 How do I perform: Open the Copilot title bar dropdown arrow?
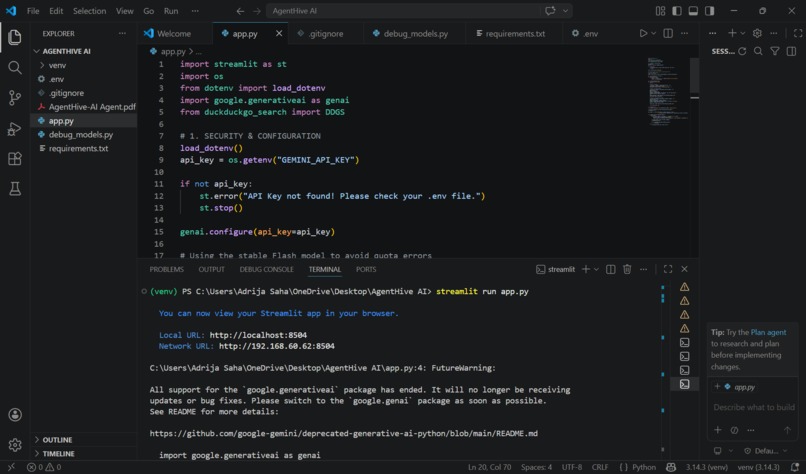click(565, 11)
